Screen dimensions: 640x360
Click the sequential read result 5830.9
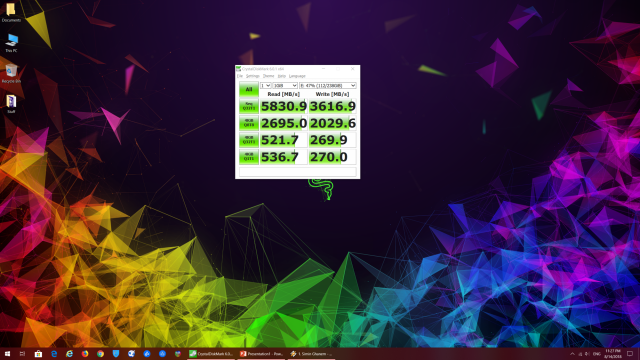pyautogui.click(x=283, y=106)
